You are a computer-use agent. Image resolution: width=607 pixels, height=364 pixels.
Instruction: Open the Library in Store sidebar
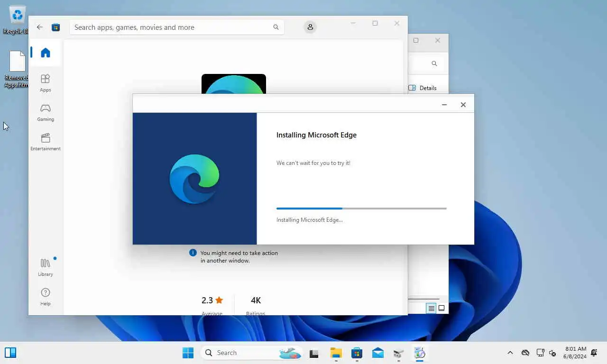click(46, 267)
